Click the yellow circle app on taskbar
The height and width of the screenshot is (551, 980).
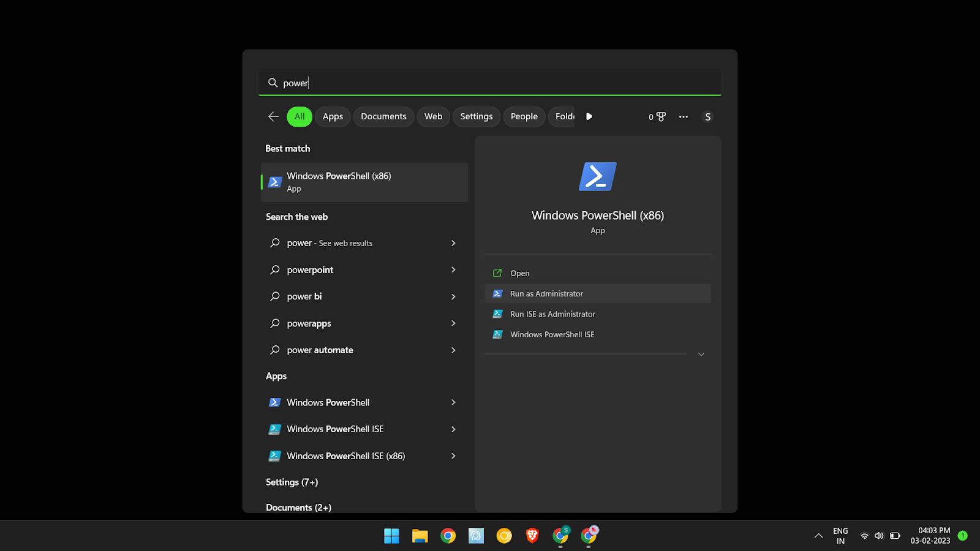(504, 536)
